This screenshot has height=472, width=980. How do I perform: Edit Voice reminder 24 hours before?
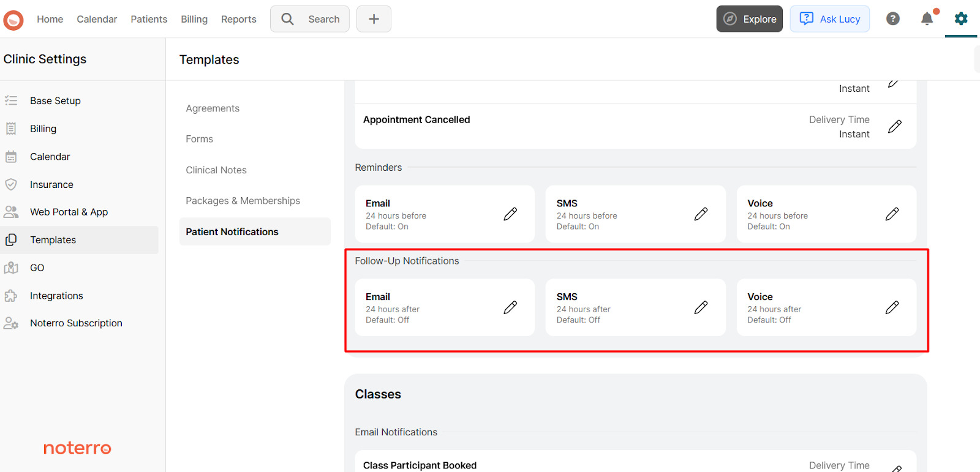tap(892, 214)
